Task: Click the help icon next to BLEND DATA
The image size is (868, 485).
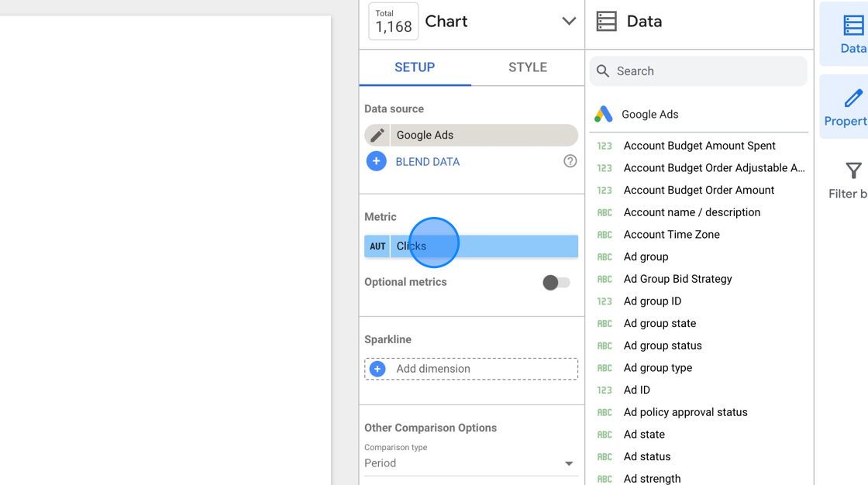Action: [570, 161]
